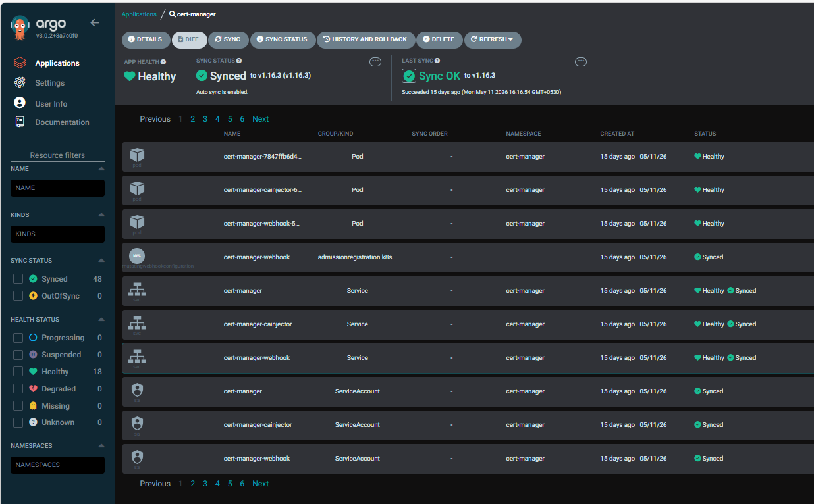
Task: Collapse the SYNC STATUS filter section
Action: pos(101,261)
